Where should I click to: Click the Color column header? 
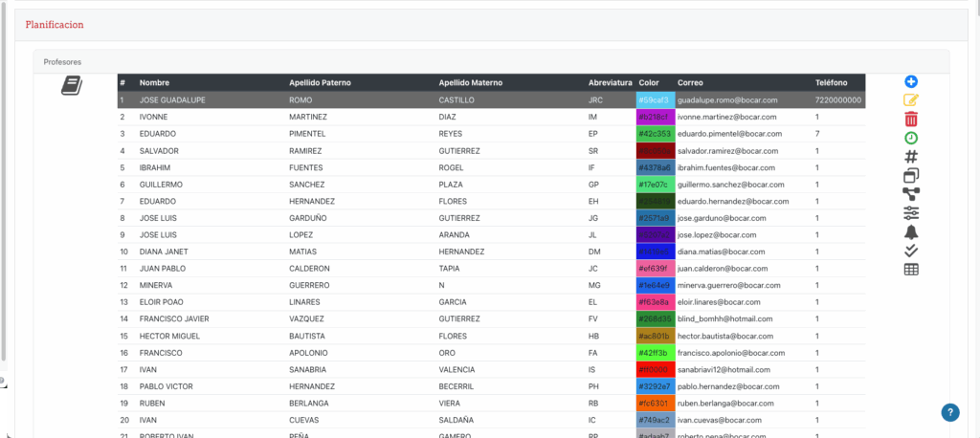tap(649, 82)
